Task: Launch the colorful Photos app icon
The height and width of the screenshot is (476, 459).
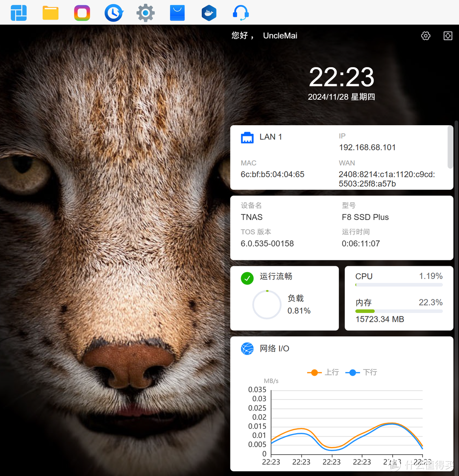Action: click(82, 13)
